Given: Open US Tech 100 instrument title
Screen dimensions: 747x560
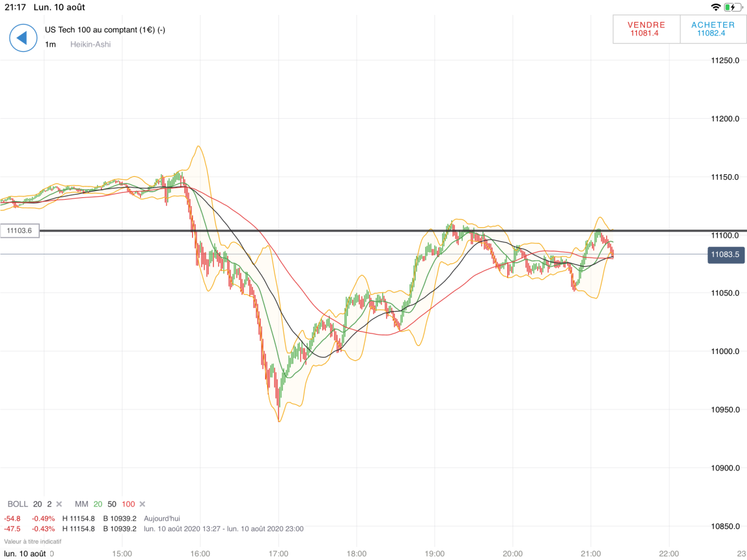Looking at the screenshot, I should pos(105,30).
